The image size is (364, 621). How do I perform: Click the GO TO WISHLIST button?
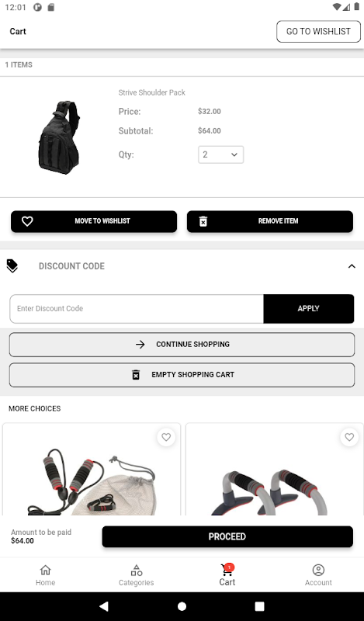coord(318,31)
